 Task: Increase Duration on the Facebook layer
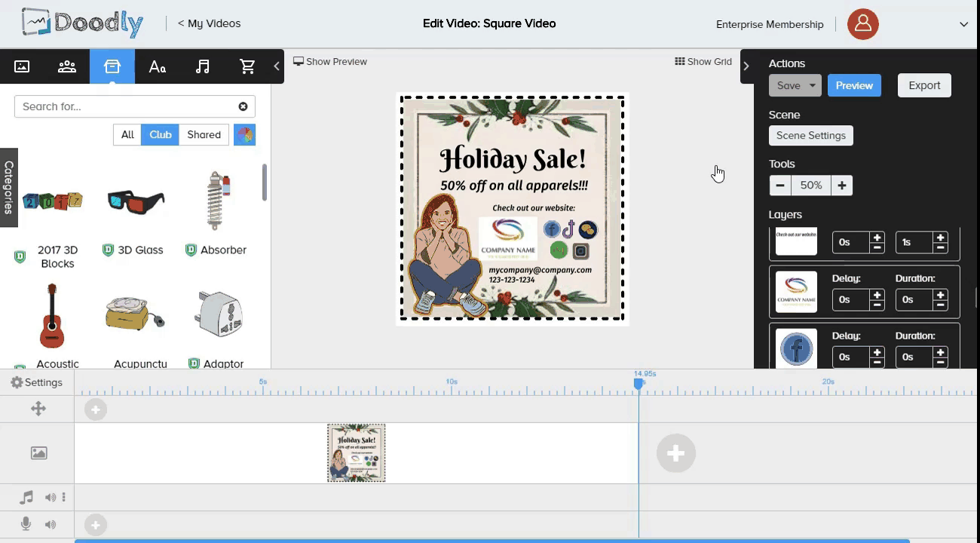tap(940, 352)
